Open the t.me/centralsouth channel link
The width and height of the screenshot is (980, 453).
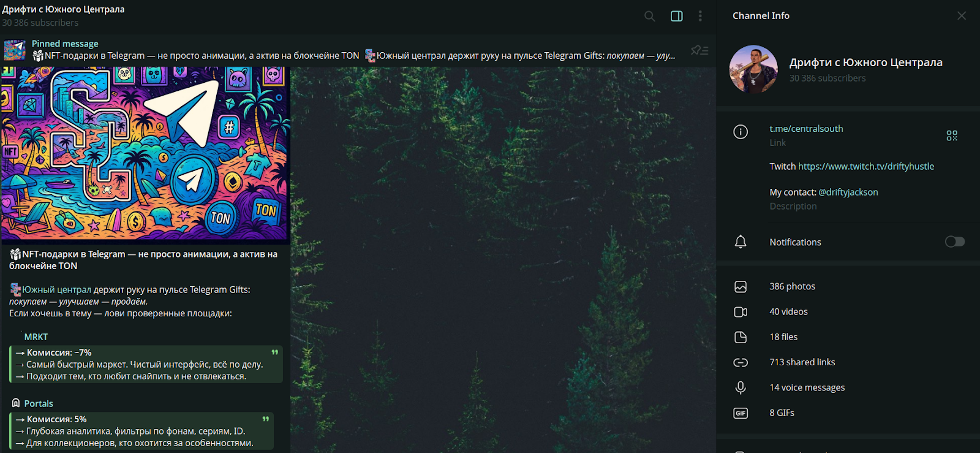pos(806,129)
